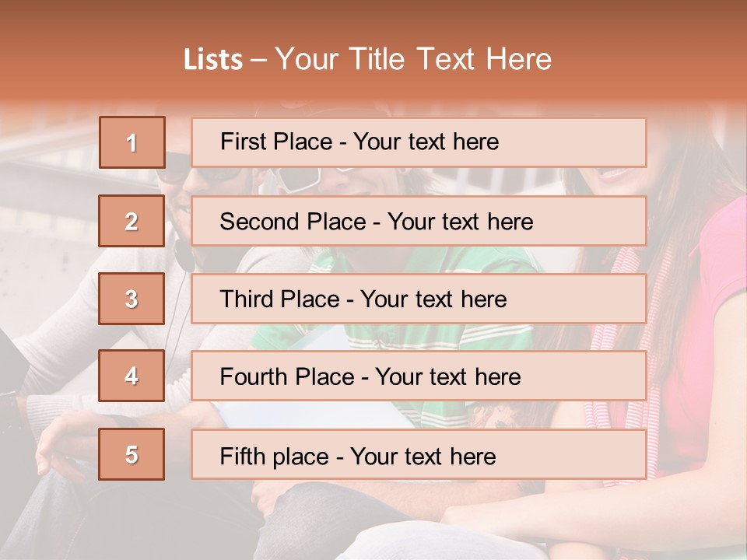The image size is (747, 560).
Task: Click the number 3 square
Action: pyautogui.click(x=132, y=299)
